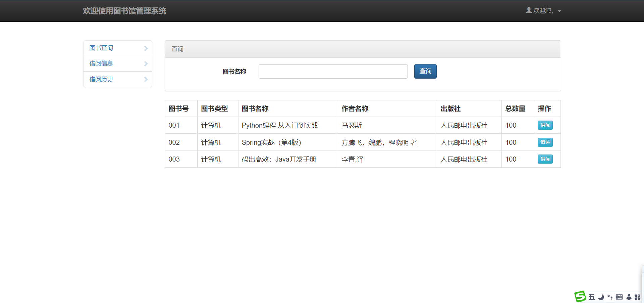Borrow book 002 Spring实战 via 借阅
This screenshot has height=303, width=644.
click(x=545, y=142)
